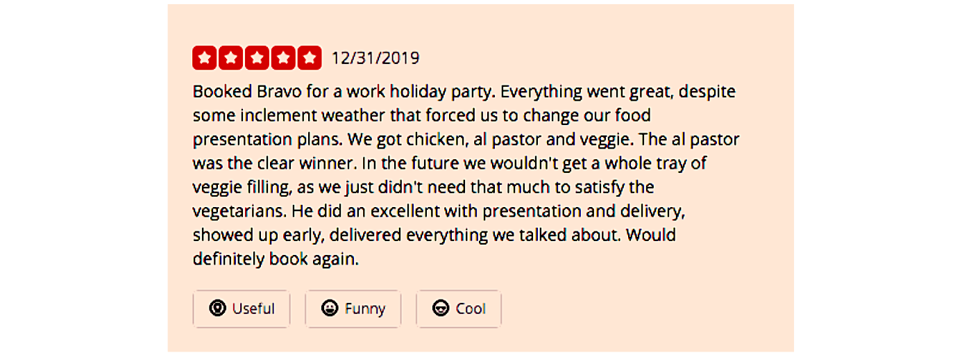Screen dimensions: 980x362
Task: Click the review date 12/31/2019
Action: tap(375, 58)
